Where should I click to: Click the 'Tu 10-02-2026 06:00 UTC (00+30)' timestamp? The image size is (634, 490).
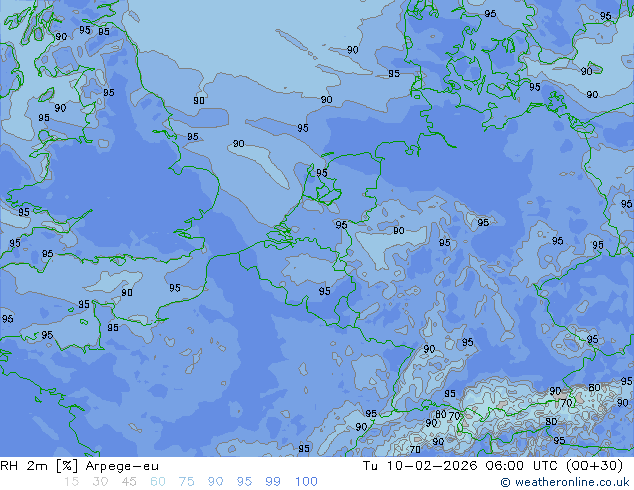tap(493, 466)
